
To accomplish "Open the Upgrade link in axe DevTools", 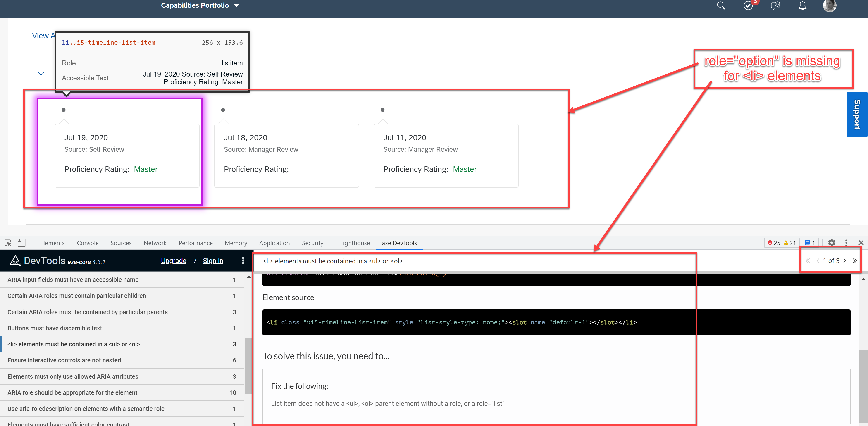I will click(x=173, y=261).
